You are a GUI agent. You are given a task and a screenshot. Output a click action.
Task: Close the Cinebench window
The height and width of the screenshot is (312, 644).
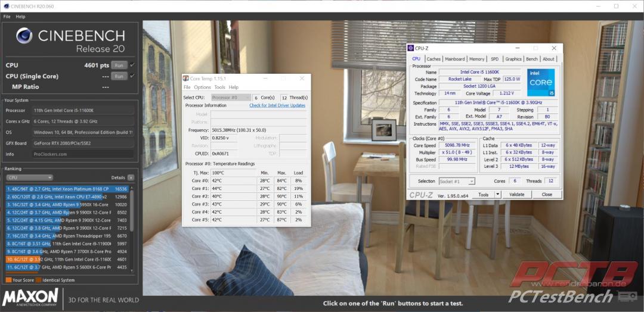634,6
